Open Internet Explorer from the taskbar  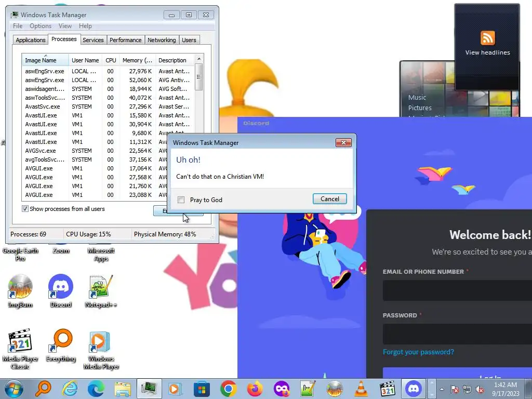click(70, 389)
